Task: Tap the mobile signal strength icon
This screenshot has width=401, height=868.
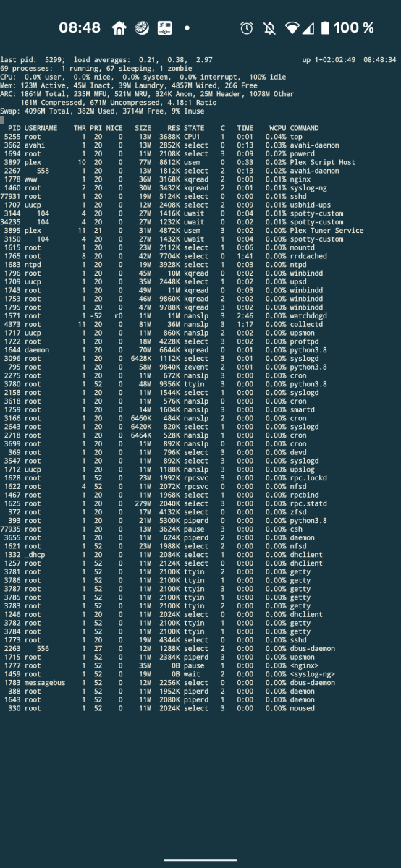Action: [x=308, y=28]
